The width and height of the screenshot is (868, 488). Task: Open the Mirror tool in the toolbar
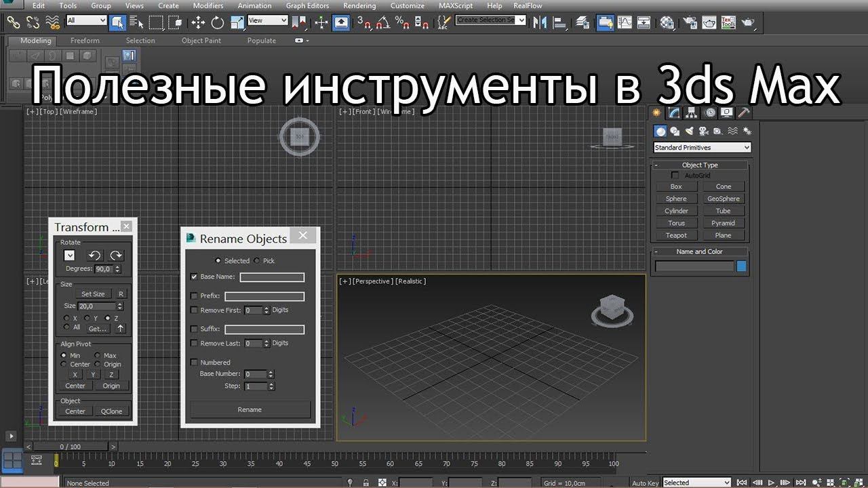[x=540, y=22]
